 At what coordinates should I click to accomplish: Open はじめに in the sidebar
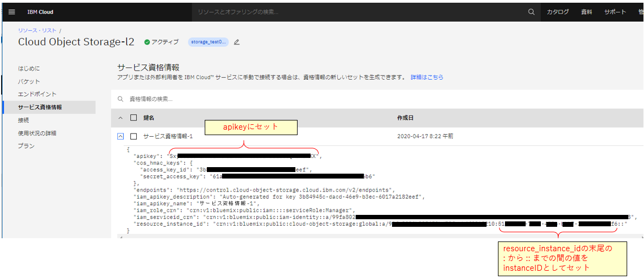click(x=29, y=68)
